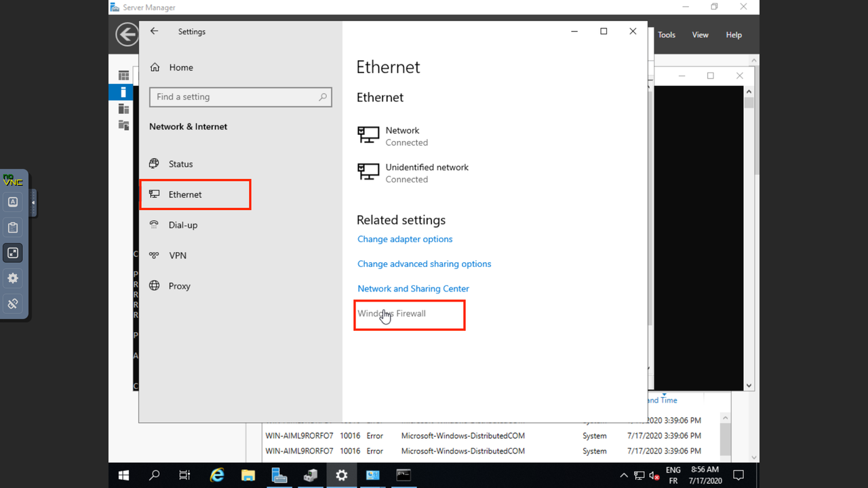Open Server Manager View menu
Viewport: 868px width, 488px height.
point(701,35)
